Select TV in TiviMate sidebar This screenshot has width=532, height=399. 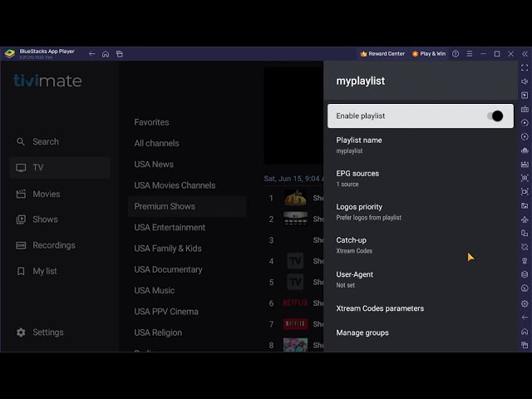60,167
